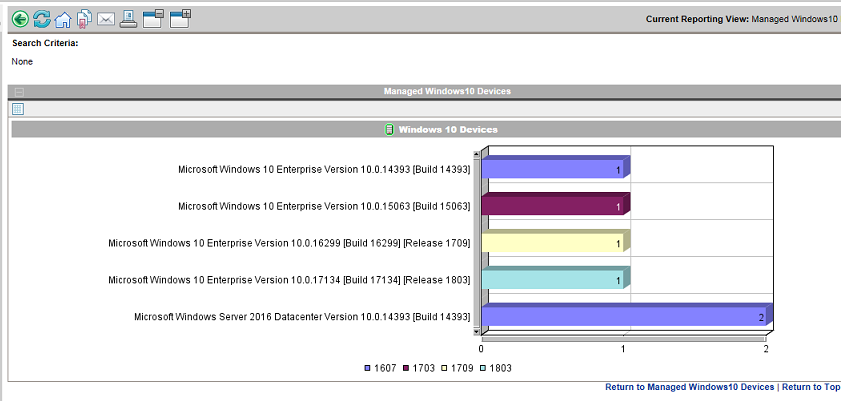Click label ending in '[Release 1709]'
The image size is (841, 401).
click(289, 243)
